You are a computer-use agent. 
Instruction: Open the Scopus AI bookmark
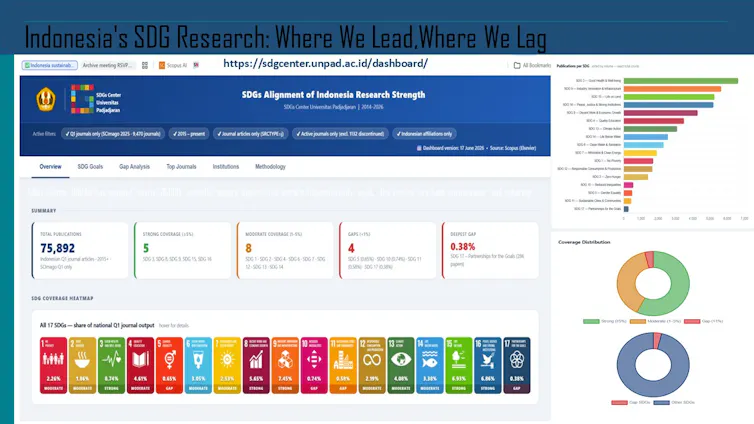173,65
